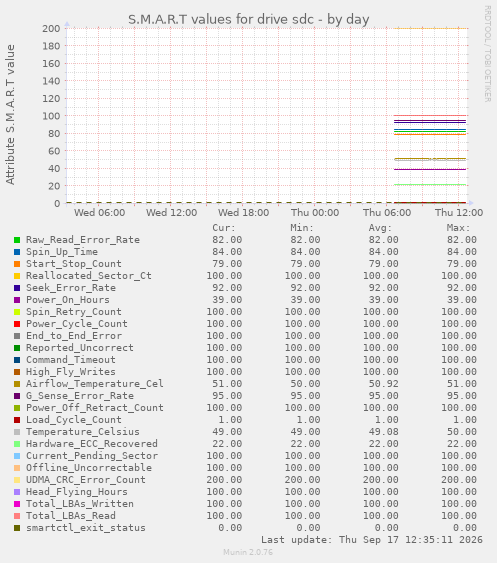
Task: Click the Cur: column header
Action: tap(224, 228)
